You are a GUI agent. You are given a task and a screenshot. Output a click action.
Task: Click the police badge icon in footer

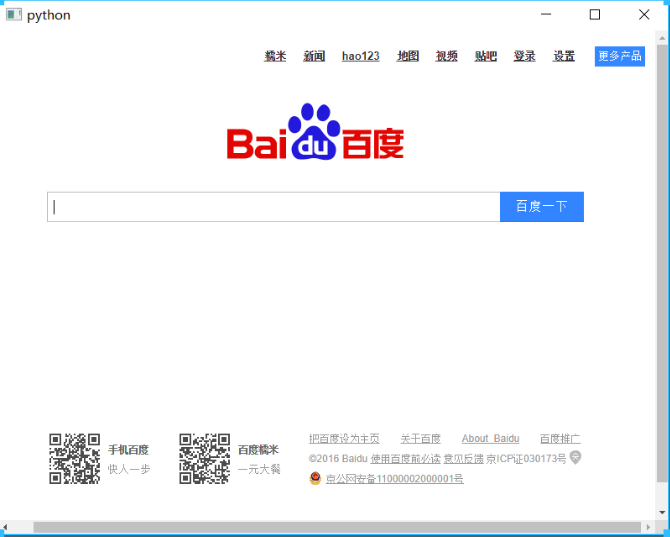[315, 478]
